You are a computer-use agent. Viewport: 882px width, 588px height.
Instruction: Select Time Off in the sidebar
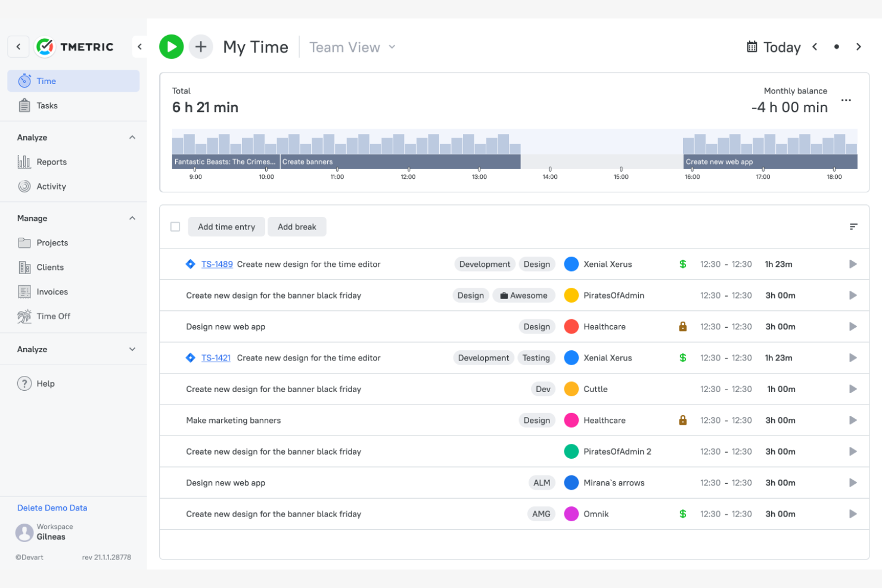coord(53,316)
